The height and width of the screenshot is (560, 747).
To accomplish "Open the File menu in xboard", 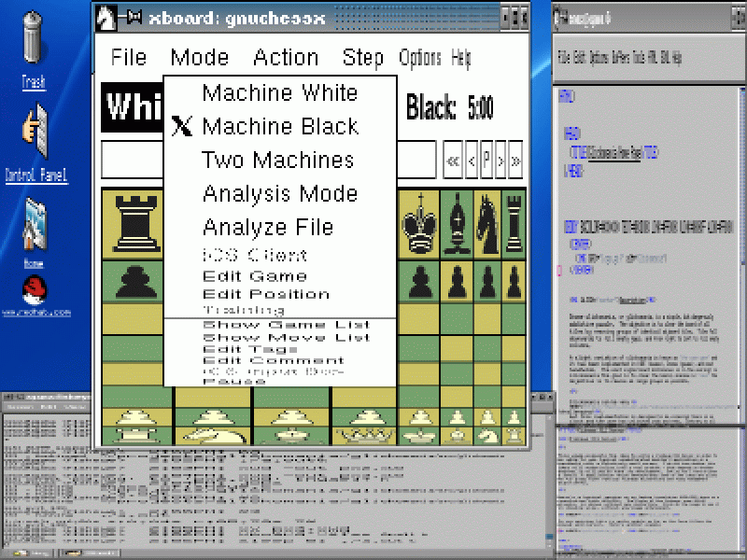I will (129, 57).
